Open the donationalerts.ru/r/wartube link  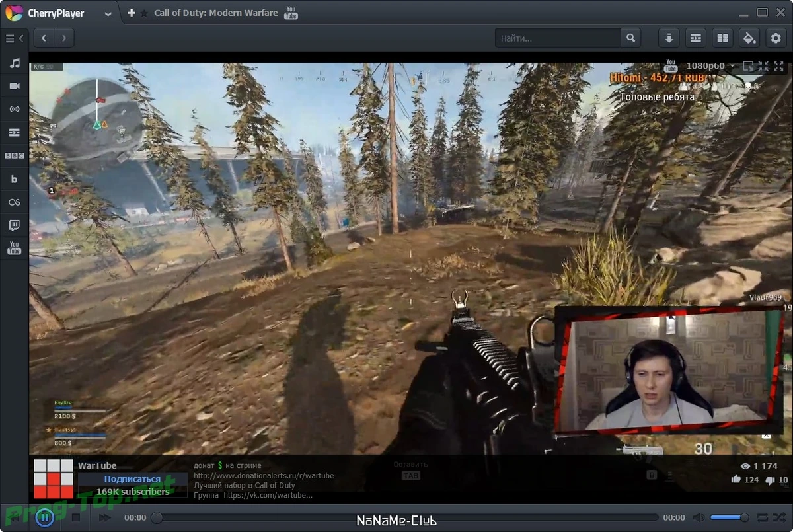pos(264,476)
